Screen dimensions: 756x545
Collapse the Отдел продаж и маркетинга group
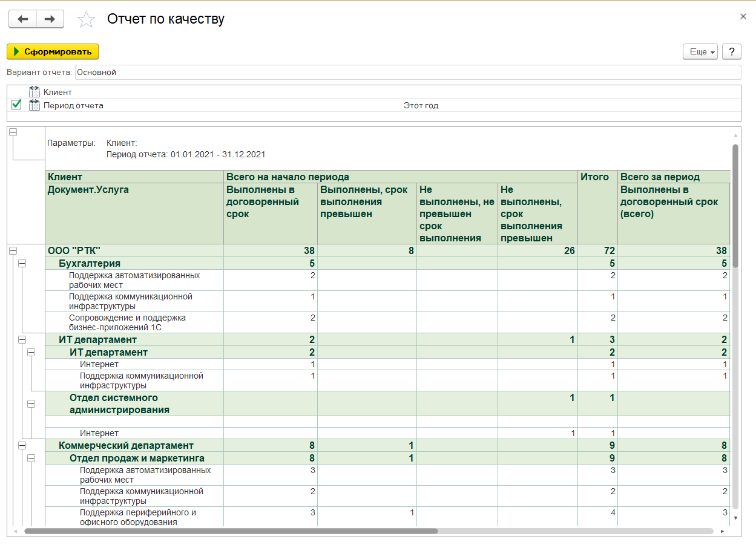(31, 459)
